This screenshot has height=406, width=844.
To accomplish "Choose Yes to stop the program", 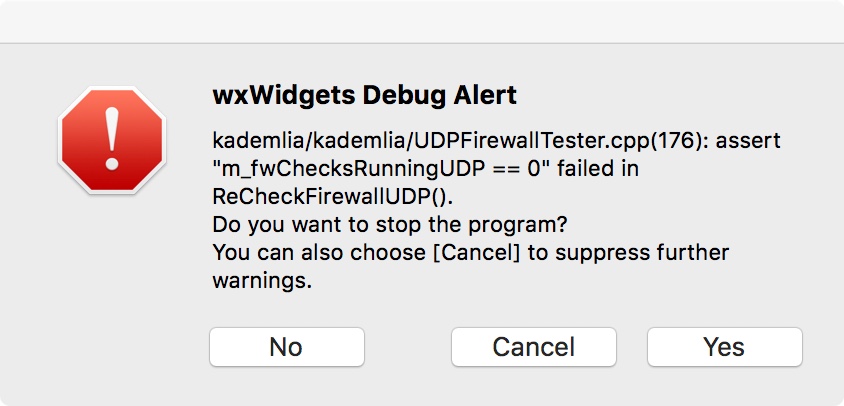I will point(724,347).
